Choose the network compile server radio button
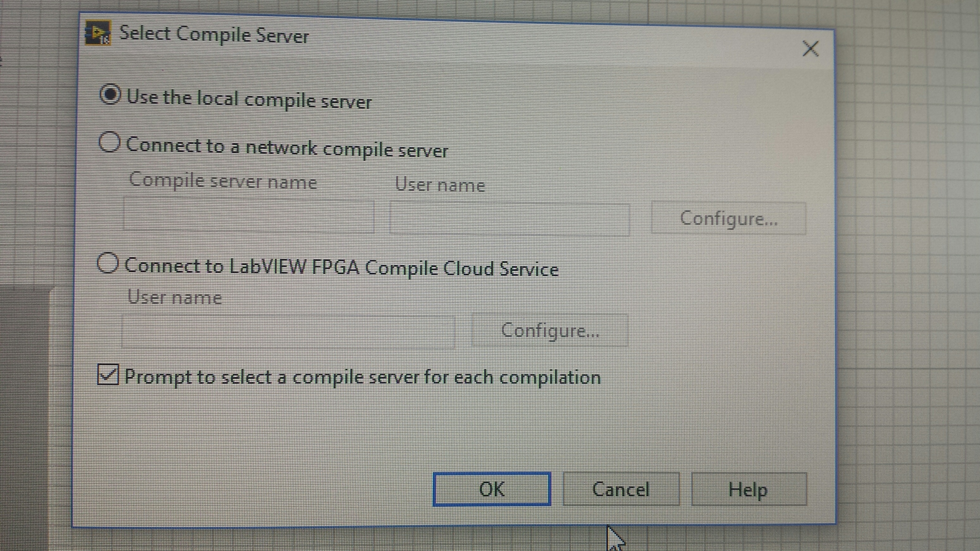 pos(110,143)
